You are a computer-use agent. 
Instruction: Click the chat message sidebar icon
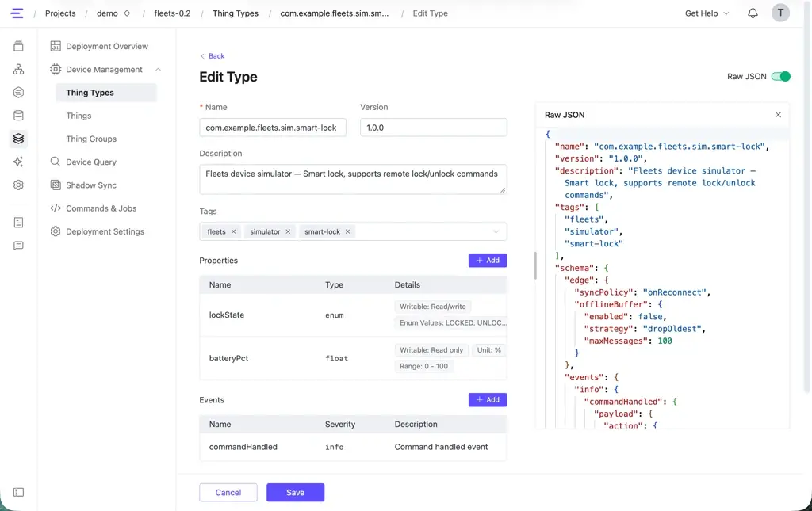coord(19,246)
